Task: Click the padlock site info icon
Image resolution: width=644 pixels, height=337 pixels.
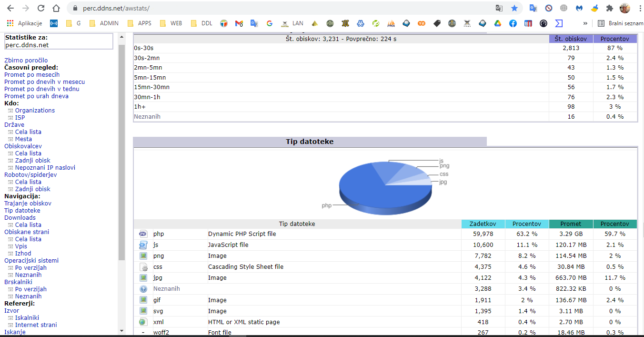Action: [x=75, y=9]
